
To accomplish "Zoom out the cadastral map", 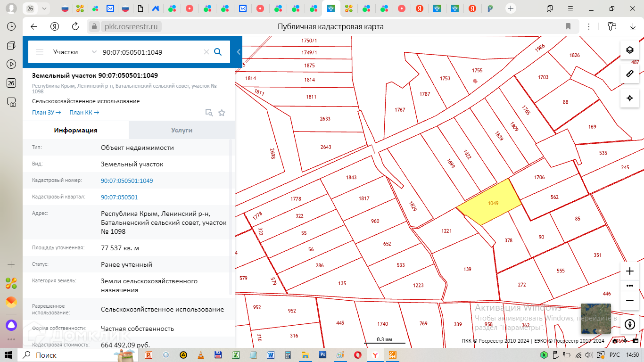I will click(x=629, y=300).
